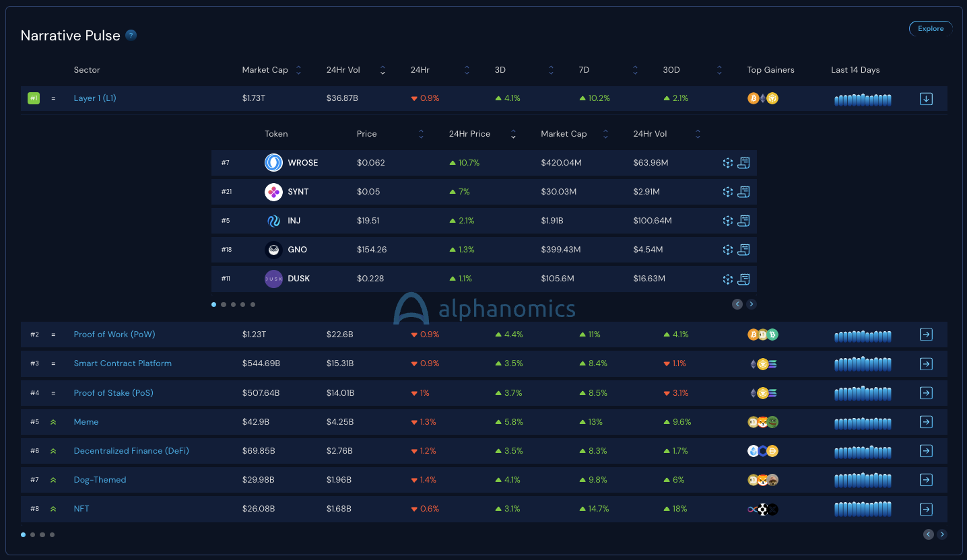967x560 pixels.
Task: Sort sectors by Market Cap
Action: pyautogui.click(x=299, y=70)
